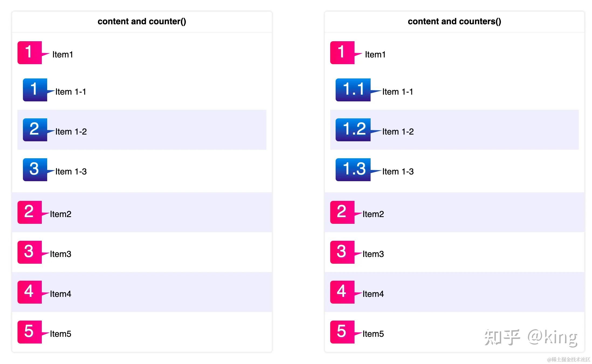Select the 'content and counters()' heading
This screenshot has width=592, height=364.
[x=454, y=21]
